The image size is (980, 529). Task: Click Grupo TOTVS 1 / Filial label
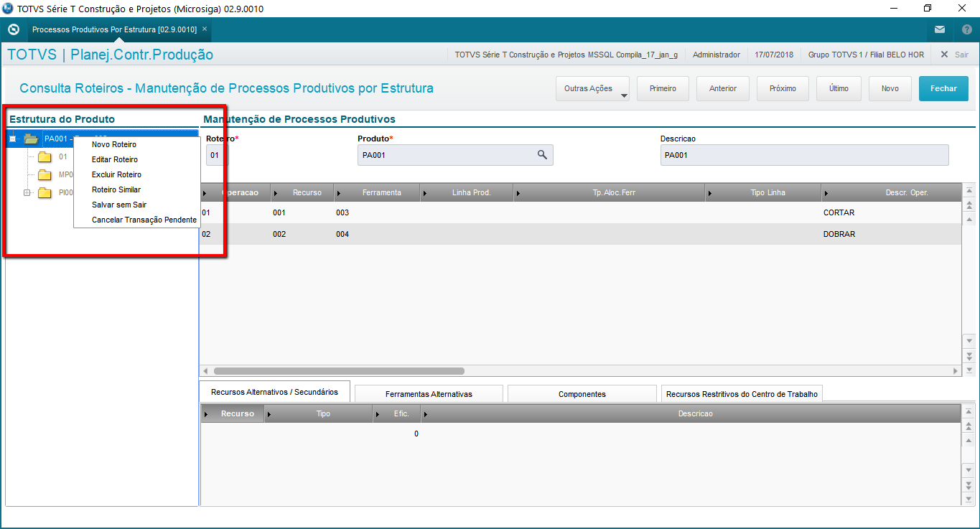pyautogui.click(x=866, y=55)
